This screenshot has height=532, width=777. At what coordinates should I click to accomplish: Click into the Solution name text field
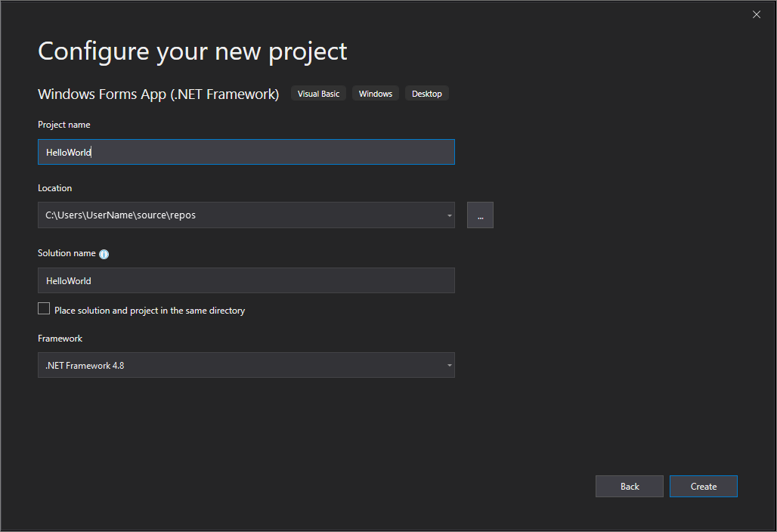click(x=246, y=280)
